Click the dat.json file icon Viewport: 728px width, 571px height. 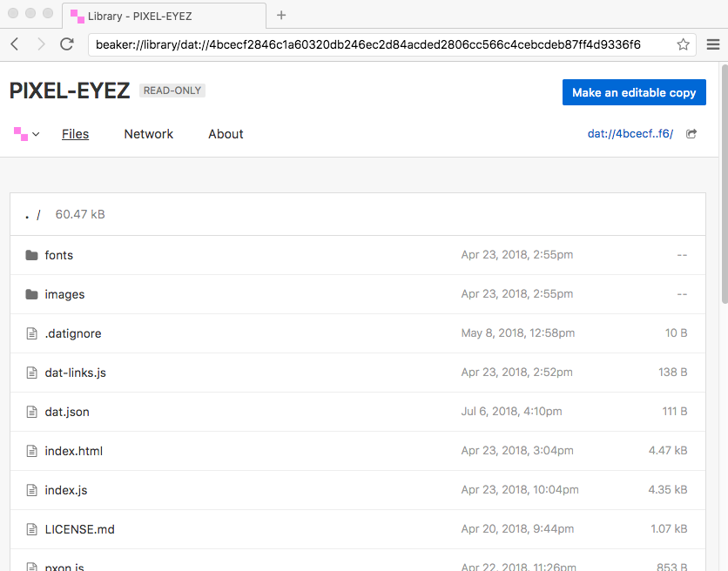click(x=31, y=412)
